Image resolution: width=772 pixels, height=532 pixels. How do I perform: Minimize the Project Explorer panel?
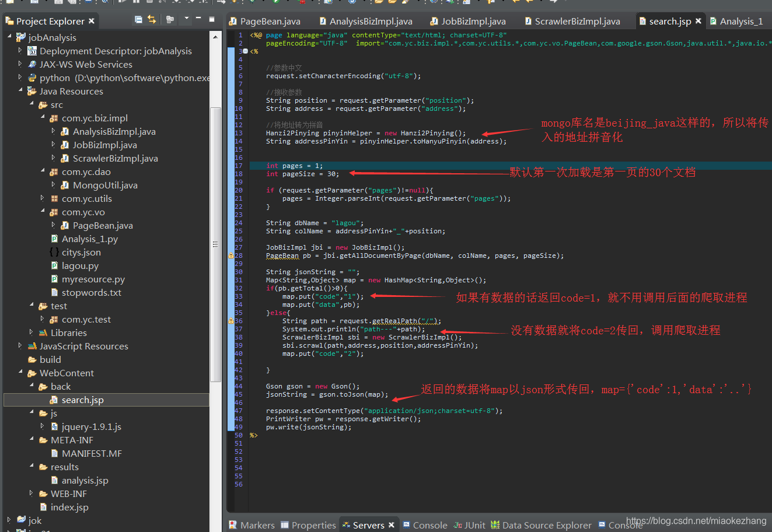(x=198, y=19)
